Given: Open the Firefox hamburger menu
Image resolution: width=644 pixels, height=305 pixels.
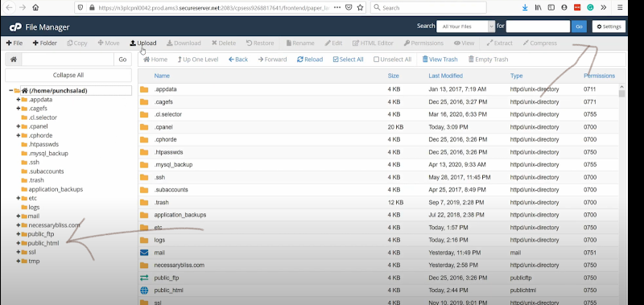Looking at the screenshot, I should [x=620, y=7].
